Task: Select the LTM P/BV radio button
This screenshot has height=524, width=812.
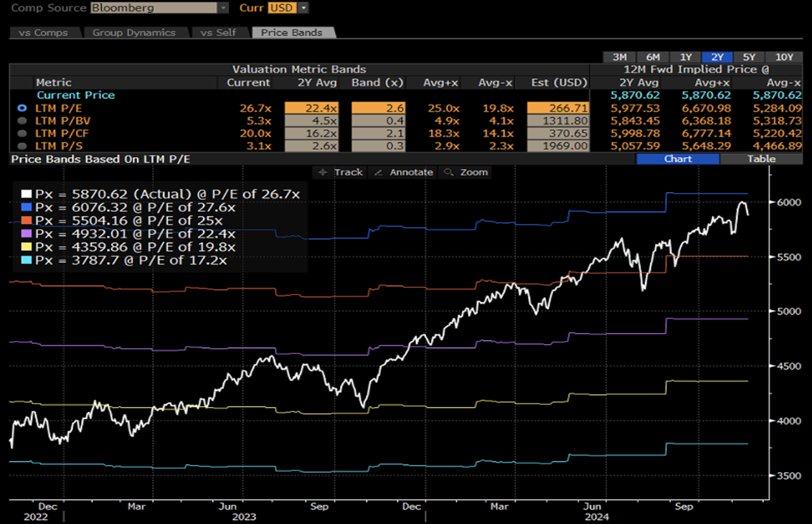Action: point(22,121)
